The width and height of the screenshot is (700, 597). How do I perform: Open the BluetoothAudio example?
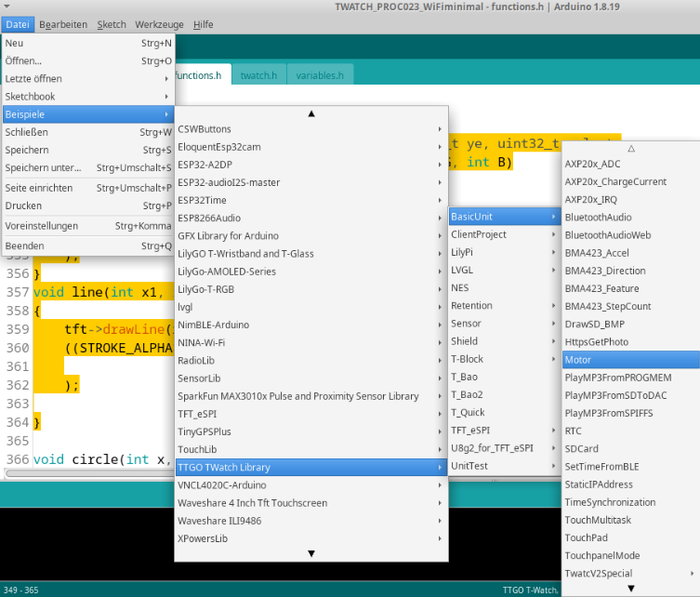click(631, 218)
